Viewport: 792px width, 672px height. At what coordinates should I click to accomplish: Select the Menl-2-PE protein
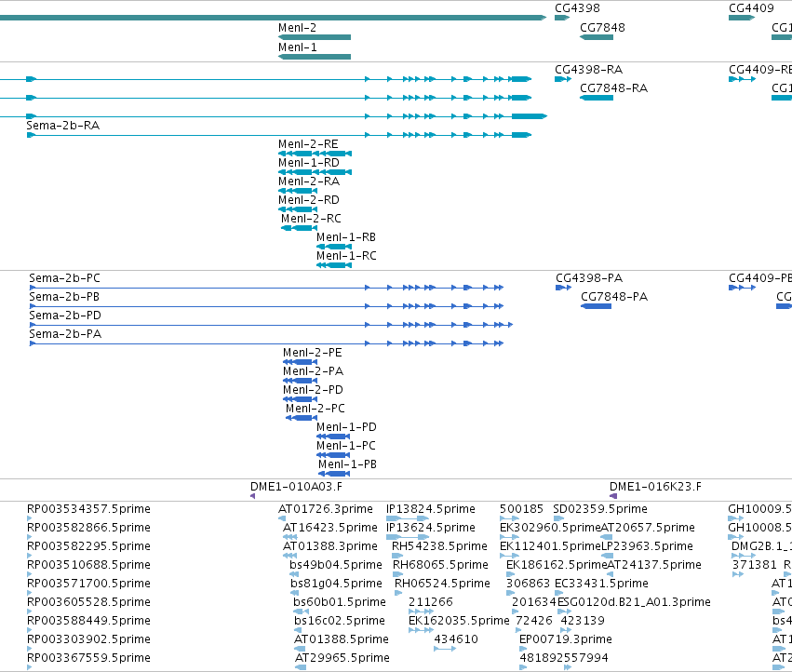300,362
